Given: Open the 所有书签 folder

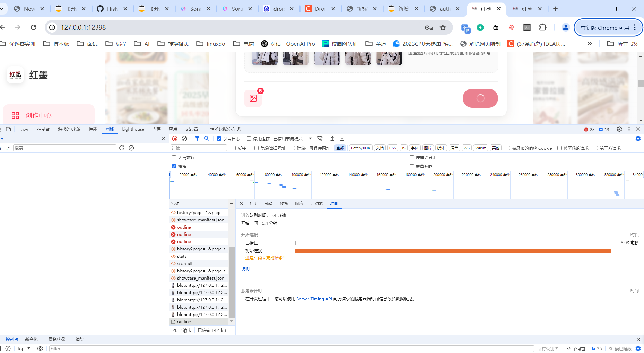Looking at the screenshot, I should 623,44.
